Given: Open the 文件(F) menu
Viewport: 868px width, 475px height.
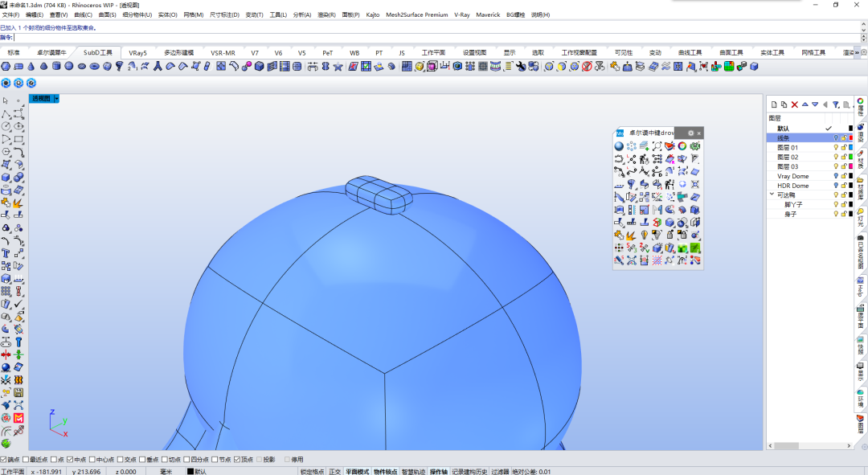Looking at the screenshot, I should (x=10, y=15).
